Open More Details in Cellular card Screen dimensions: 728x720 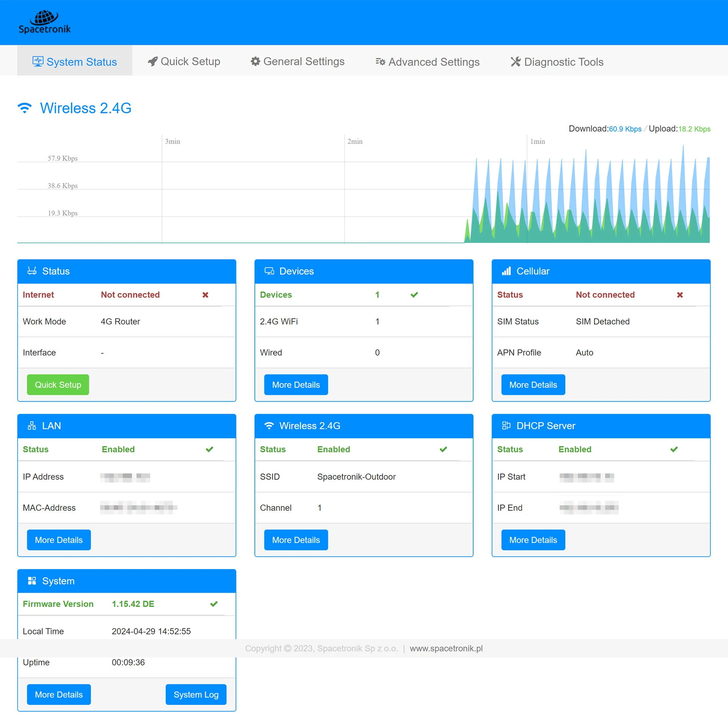tap(533, 385)
